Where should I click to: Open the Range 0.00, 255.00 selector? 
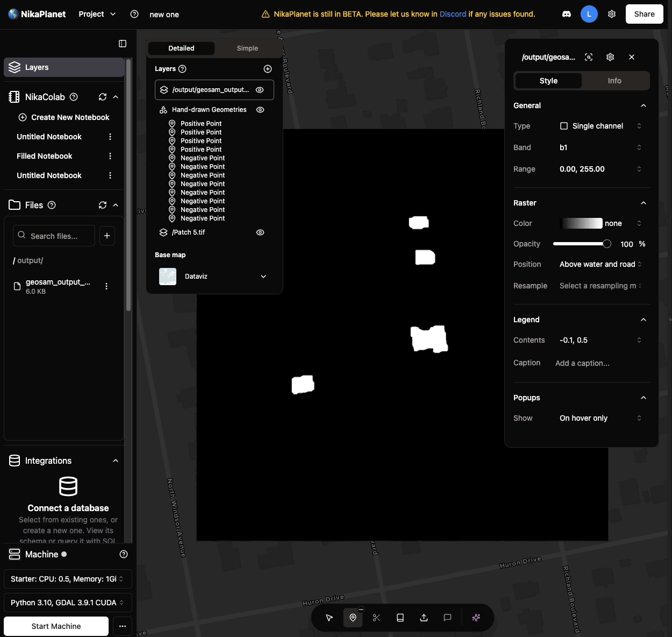601,169
